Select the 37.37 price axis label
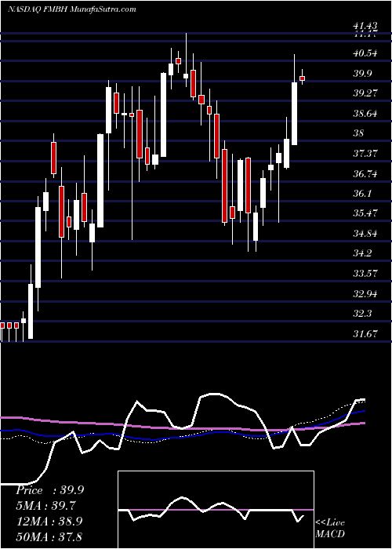Image resolution: width=392 pixels, height=549 pixels. tap(365, 154)
